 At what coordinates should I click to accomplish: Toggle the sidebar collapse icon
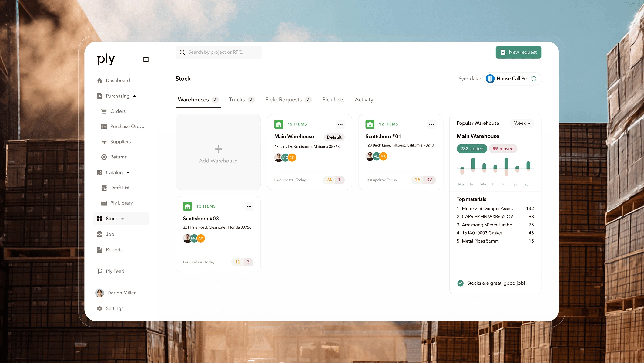(x=146, y=59)
